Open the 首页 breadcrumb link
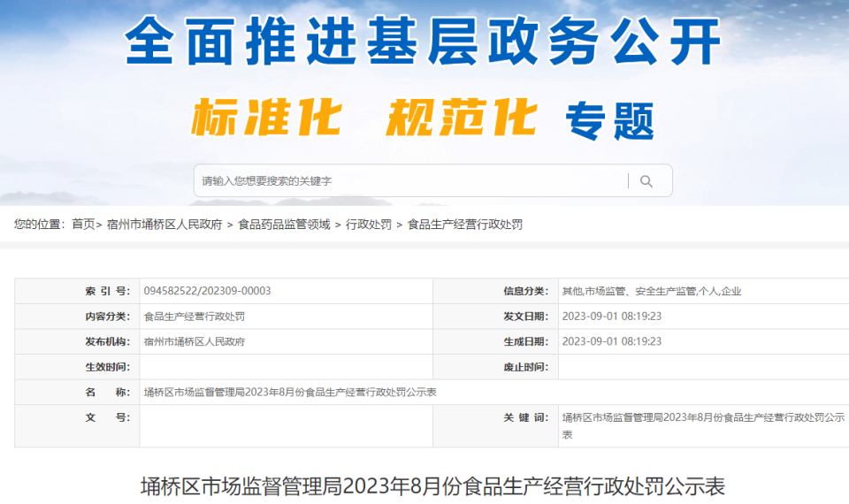The width and height of the screenshot is (849, 504). click(x=83, y=224)
